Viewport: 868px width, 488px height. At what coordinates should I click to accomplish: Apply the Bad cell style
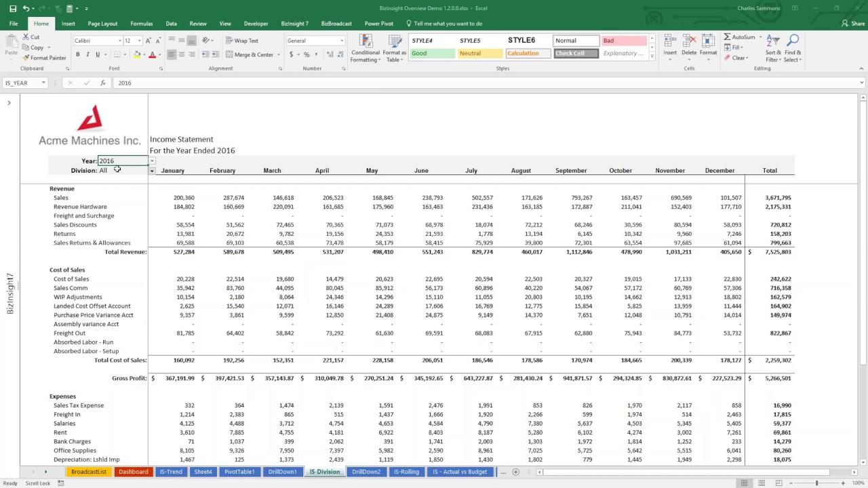(625, 41)
